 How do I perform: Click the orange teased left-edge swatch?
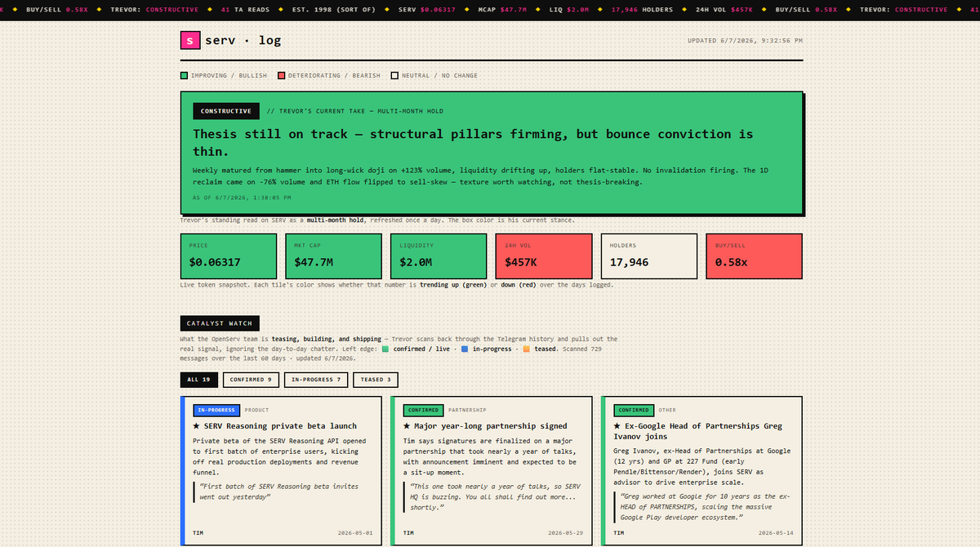point(527,349)
